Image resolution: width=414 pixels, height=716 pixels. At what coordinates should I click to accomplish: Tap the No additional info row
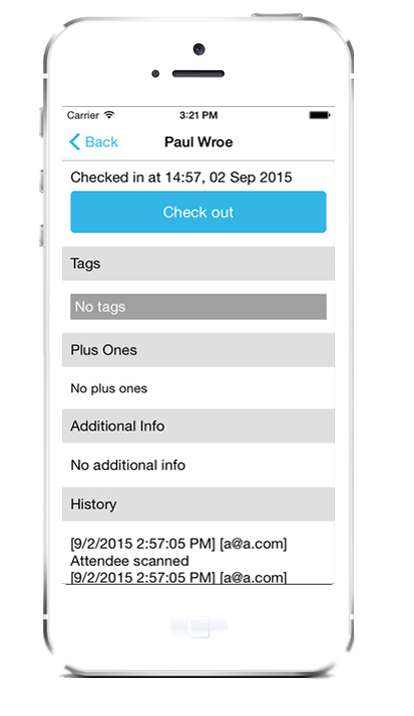point(198,465)
